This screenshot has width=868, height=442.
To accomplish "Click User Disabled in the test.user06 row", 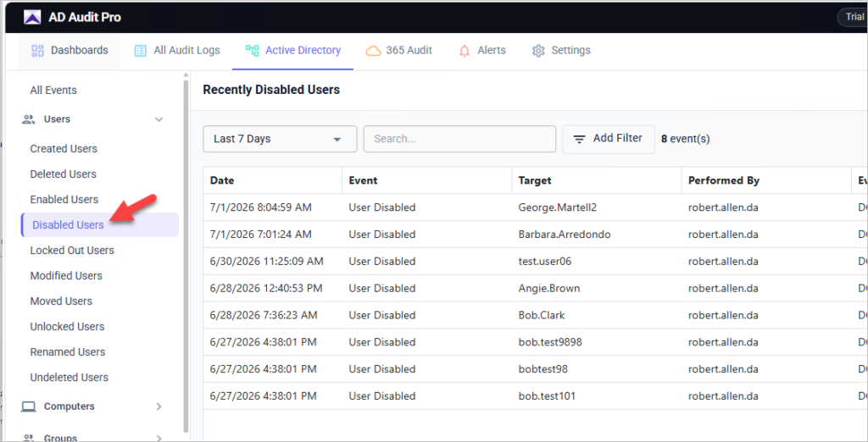I will click(x=382, y=261).
